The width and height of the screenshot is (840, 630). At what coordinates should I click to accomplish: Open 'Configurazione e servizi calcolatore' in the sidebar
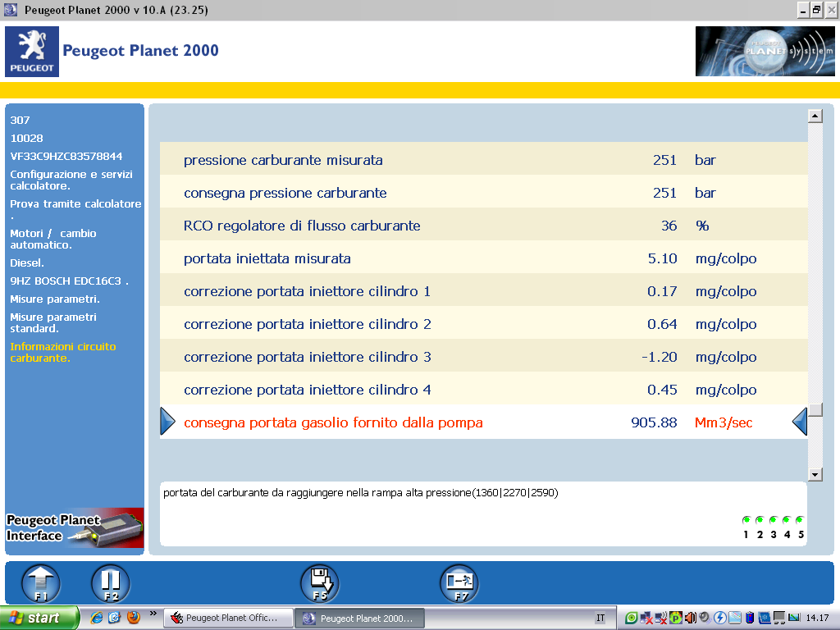coord(71,180)
